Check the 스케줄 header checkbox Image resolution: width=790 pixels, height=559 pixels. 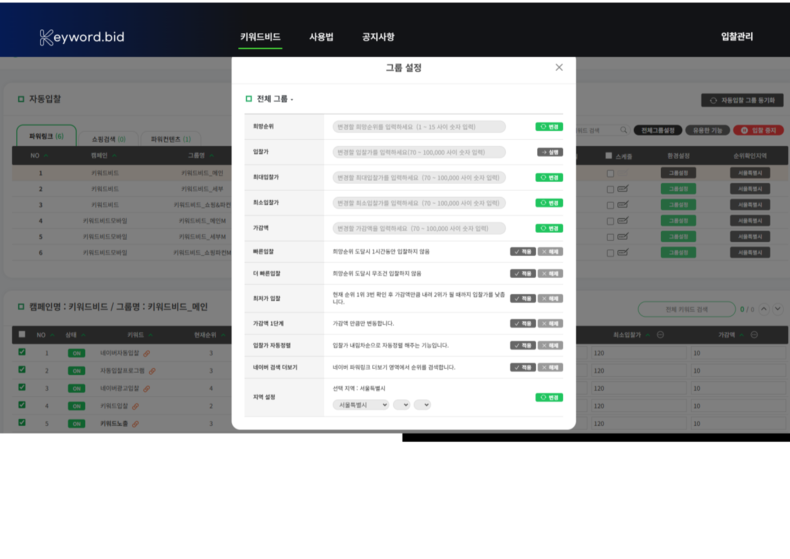608,156
